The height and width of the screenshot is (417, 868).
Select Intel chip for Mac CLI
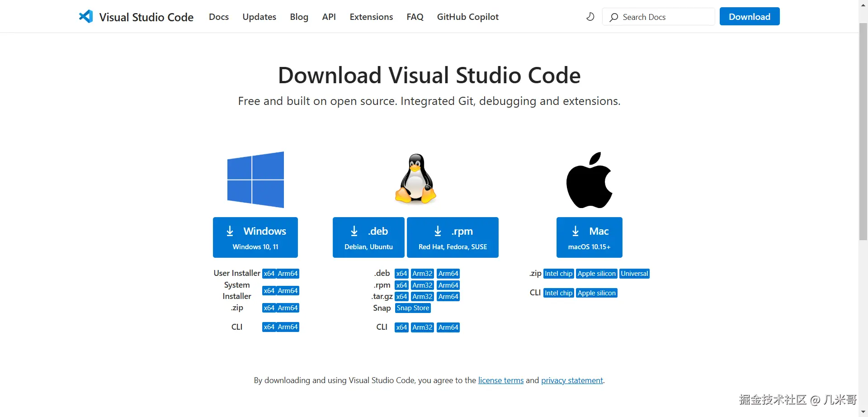coord(559,293)
